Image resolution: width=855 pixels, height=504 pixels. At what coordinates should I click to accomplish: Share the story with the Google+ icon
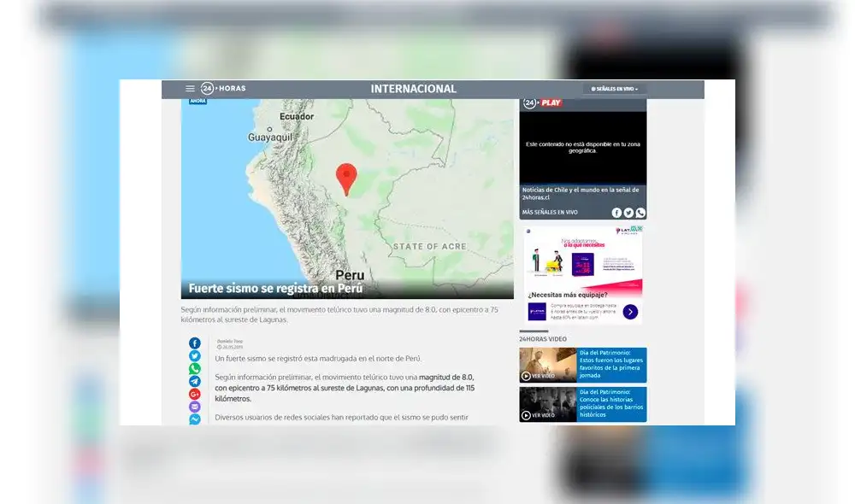click(194, 394)
